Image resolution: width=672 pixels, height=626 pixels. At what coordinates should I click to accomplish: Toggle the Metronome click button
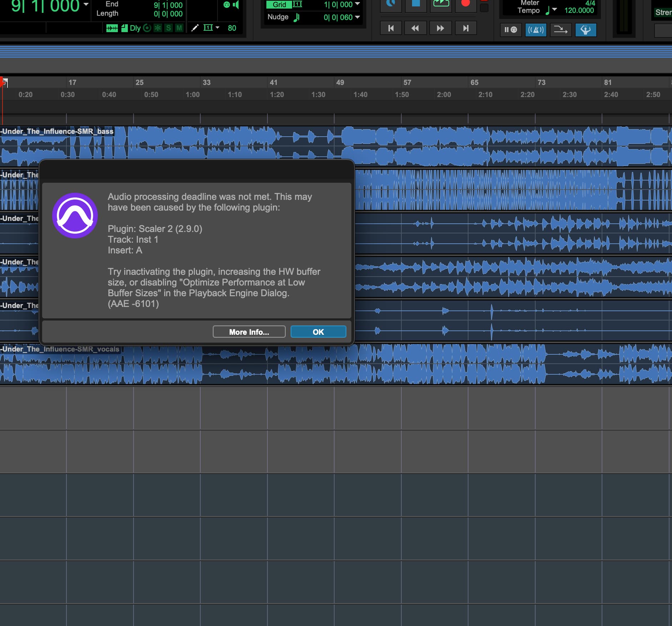click(536, 30)
